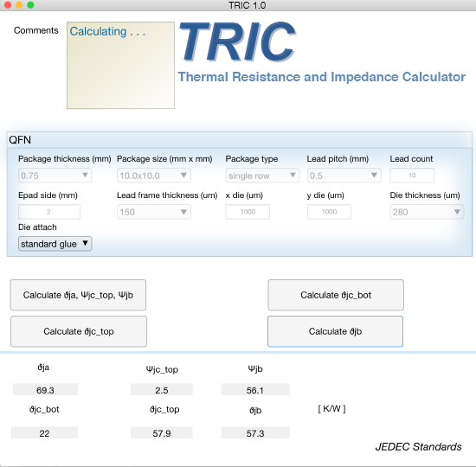Open the Package thickness dropdown showing 0.75
Screen dimensions: 476x467
tap(55, 176)
